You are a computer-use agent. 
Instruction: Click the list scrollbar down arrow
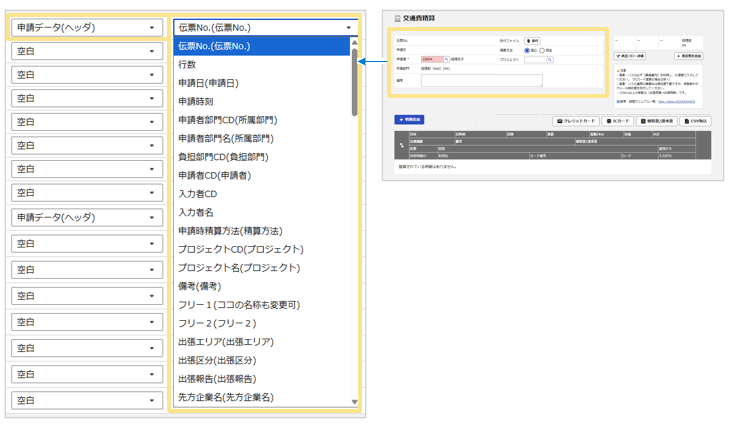point(354,402)
